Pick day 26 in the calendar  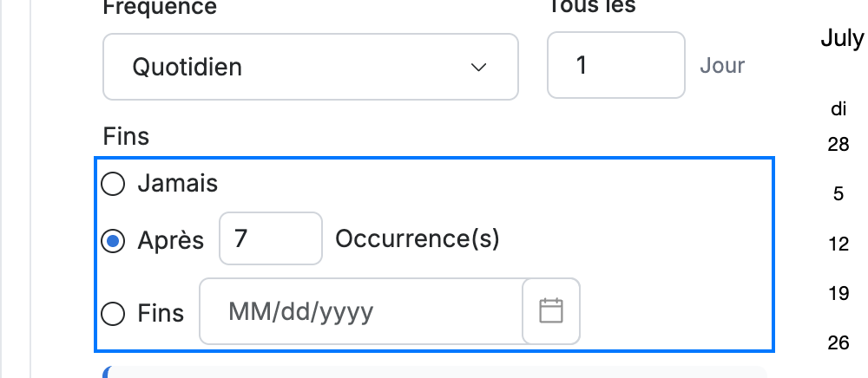tap(838, 342)
